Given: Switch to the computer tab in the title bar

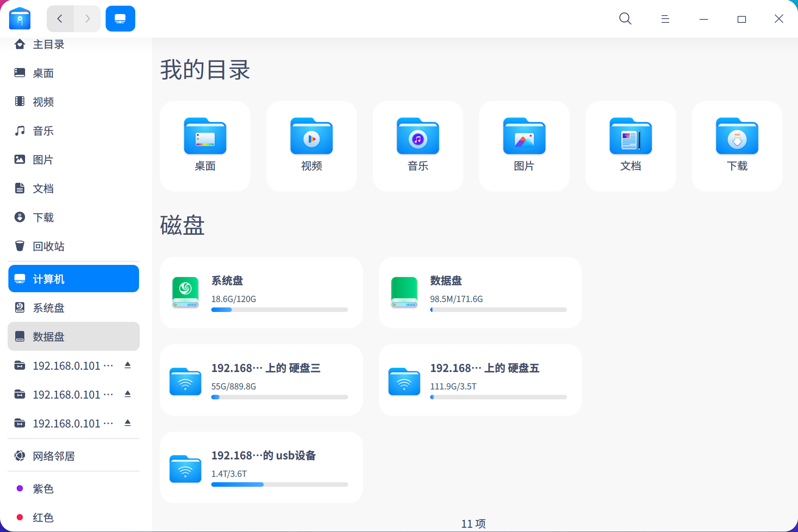Looking at the screenshot, I should pyautogui.click(x=120, y=18).
